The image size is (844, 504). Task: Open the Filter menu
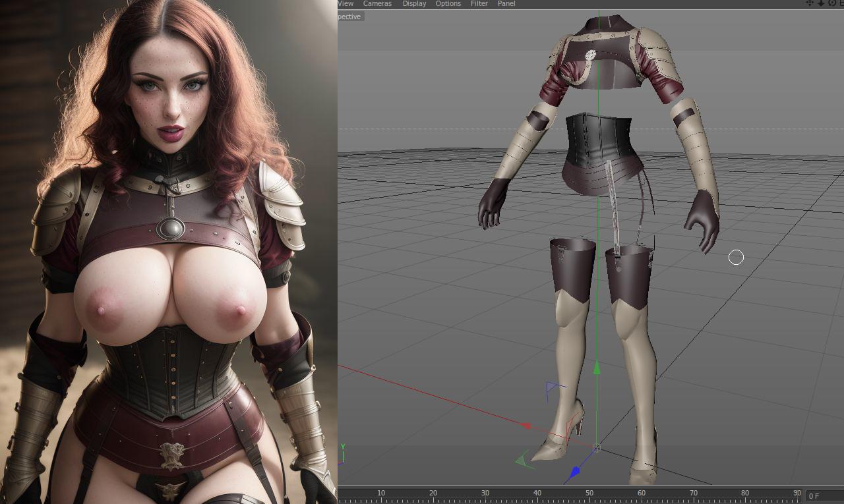[479, 3]
